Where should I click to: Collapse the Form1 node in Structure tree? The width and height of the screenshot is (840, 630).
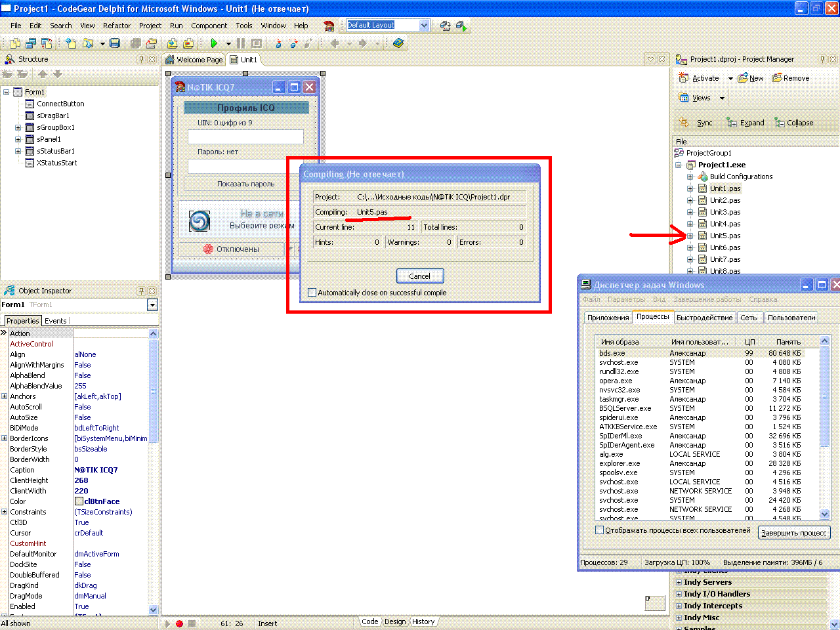click(7, 92)
